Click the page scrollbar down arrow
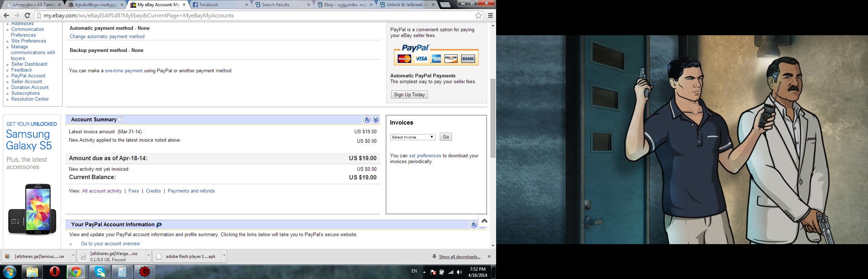Screen dimensions: 868x279 coord(493,246)
